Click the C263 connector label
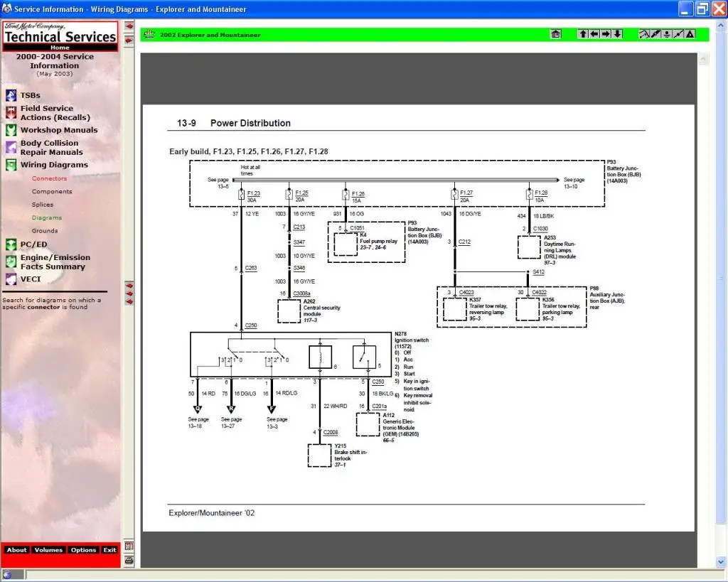Screen dimensions: 728x582 [251, 268]
